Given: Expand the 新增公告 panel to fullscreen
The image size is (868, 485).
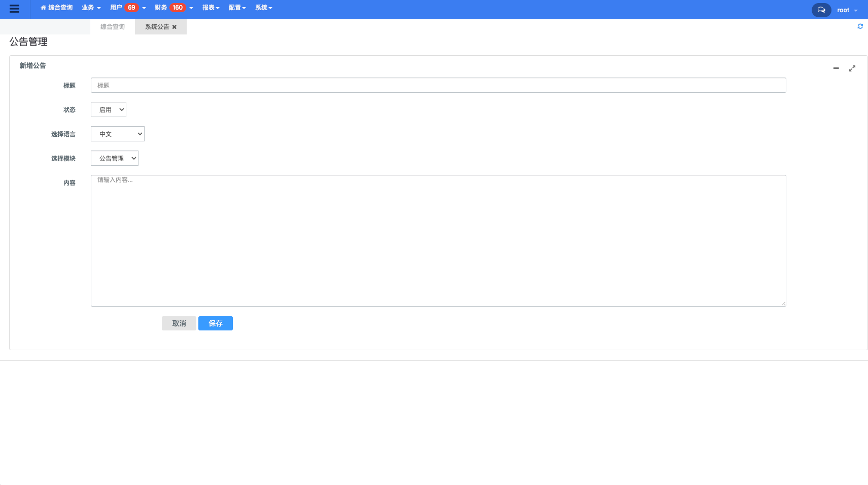Looking at the screenshot, I should pyautogui.click(x=852, y=68).
